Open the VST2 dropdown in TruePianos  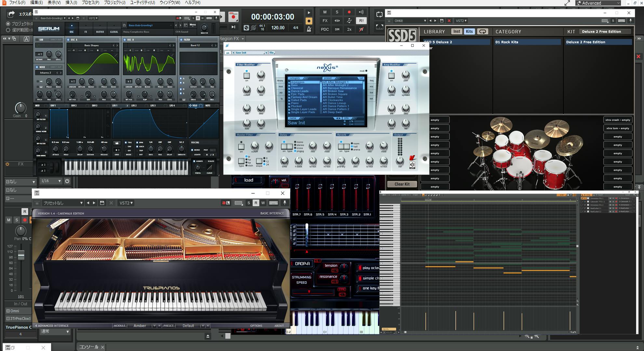point(126,203)
